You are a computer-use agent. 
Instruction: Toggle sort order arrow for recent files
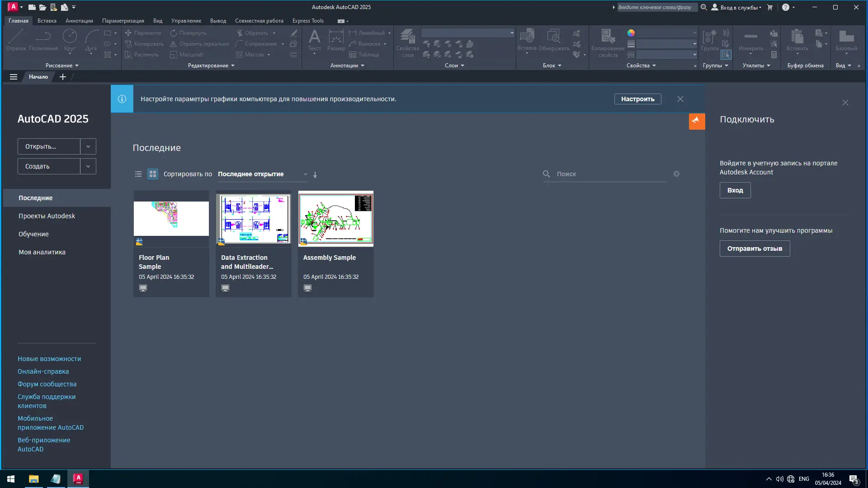click(315, 174)
